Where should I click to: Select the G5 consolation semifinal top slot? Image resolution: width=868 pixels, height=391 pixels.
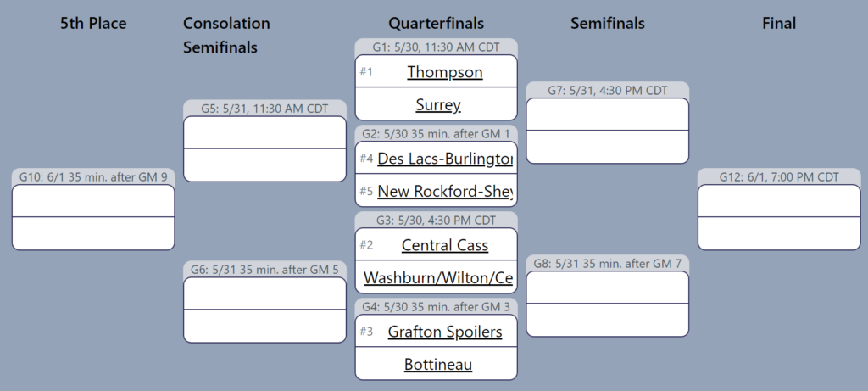pos(264,132)
